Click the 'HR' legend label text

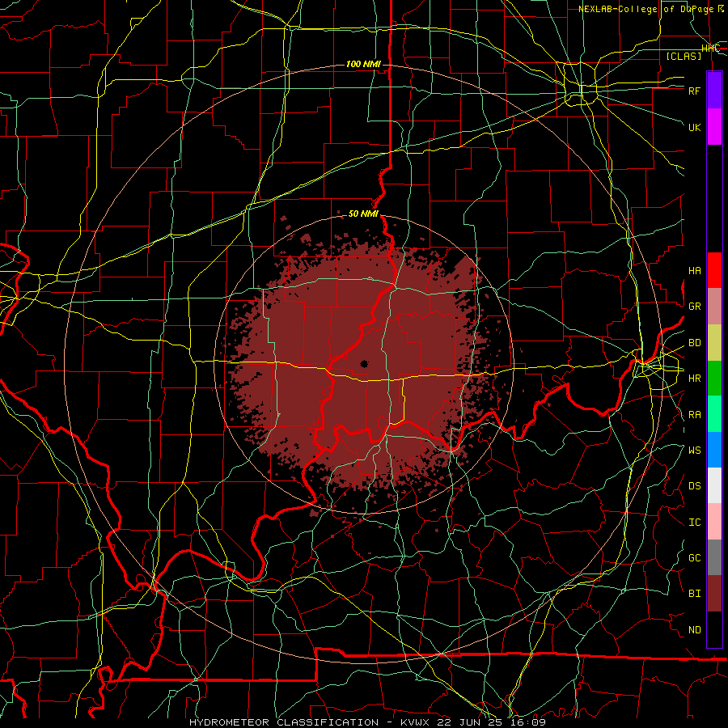695,379
